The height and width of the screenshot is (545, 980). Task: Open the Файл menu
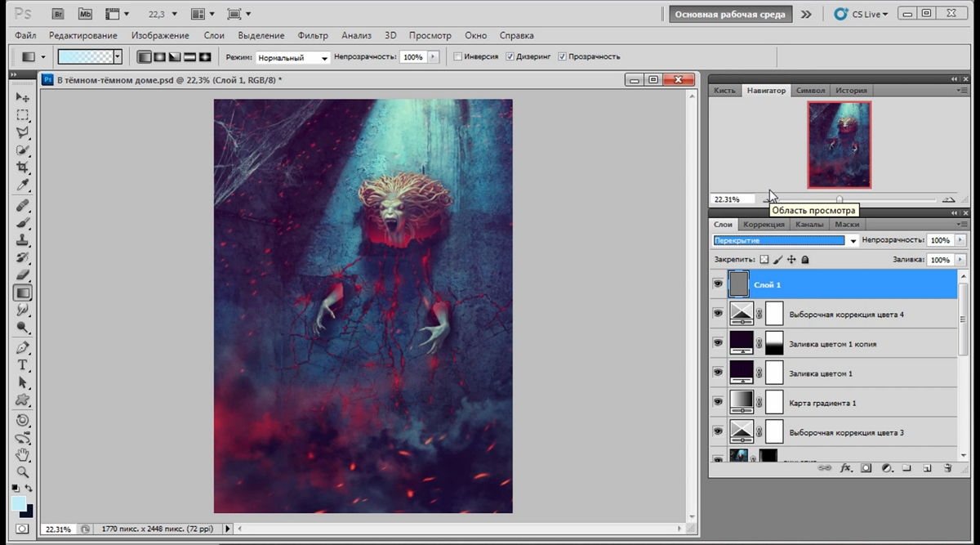25,36
